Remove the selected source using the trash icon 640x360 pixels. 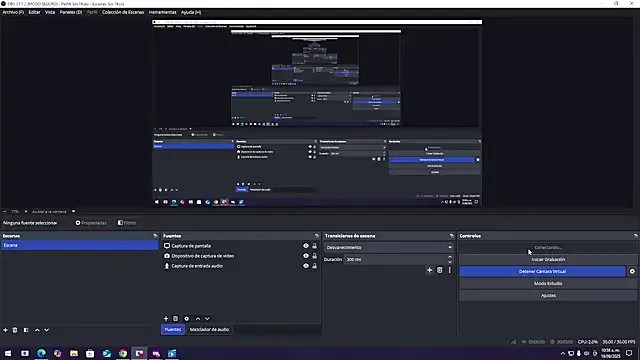point(176,319)
